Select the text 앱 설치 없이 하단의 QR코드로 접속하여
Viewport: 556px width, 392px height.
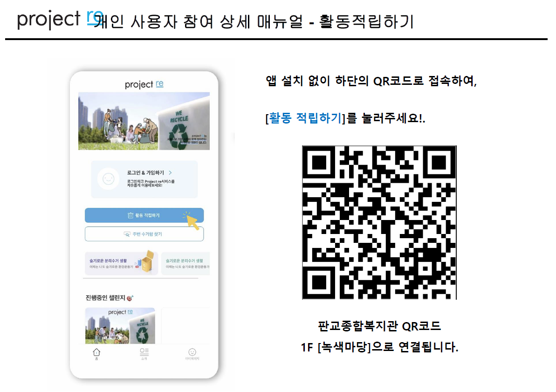371,81
